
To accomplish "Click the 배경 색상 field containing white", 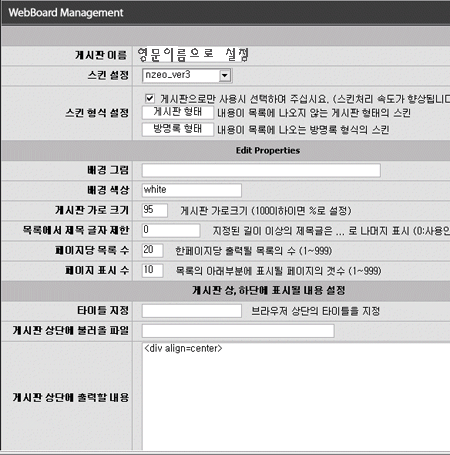I will pos(192,190).
